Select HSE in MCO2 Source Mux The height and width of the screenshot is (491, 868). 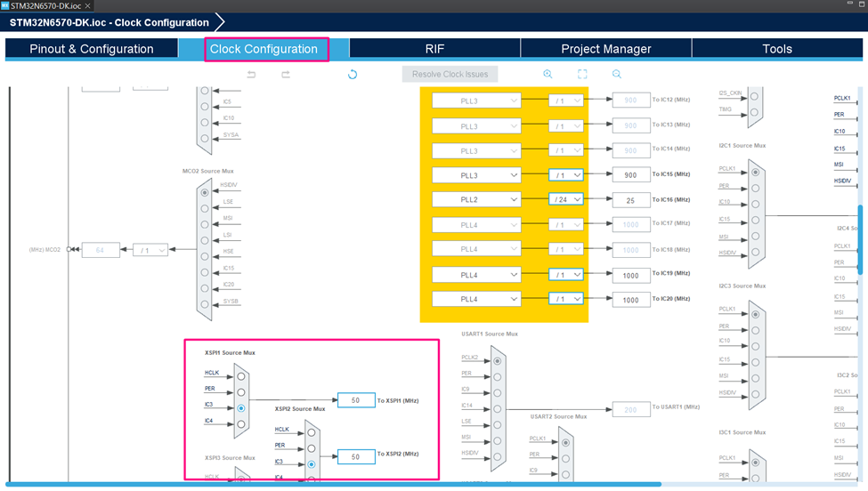click(205, 256)
